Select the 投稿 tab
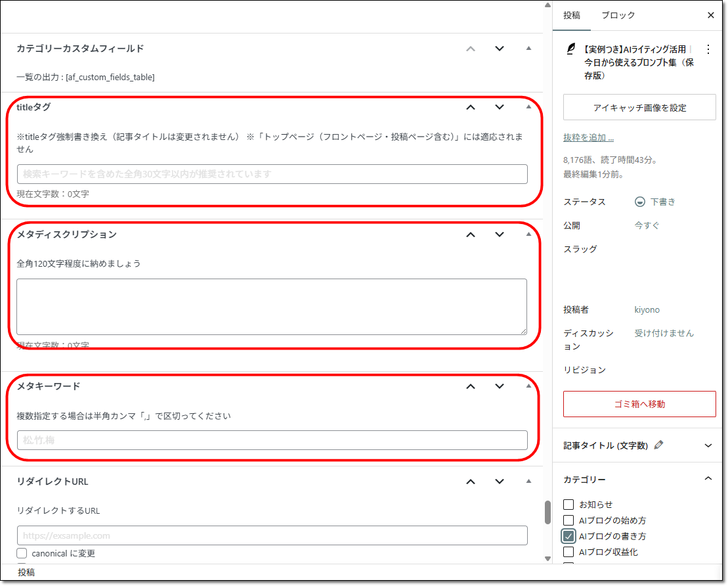This screenshot has width=728, height=586. click(572, 15)
